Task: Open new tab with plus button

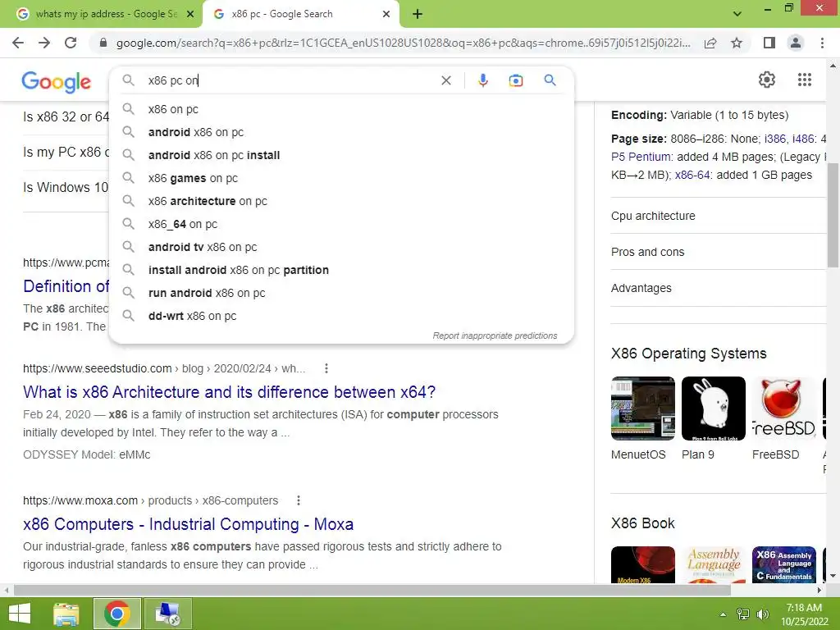Action: click(418, 15)
